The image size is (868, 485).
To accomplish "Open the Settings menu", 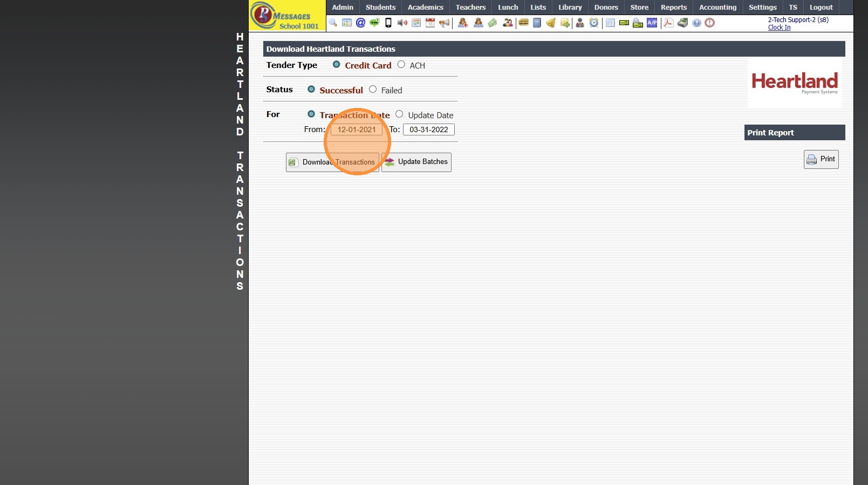I will (763, 8).
